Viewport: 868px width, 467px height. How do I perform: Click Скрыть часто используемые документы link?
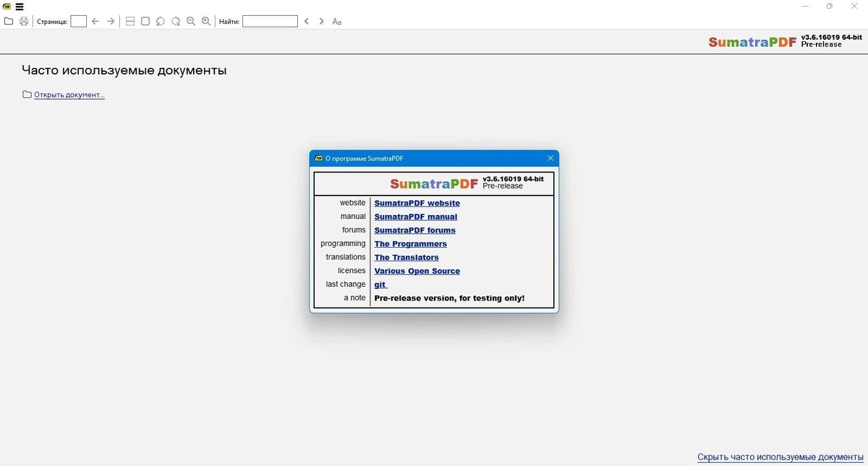(780, 457)
